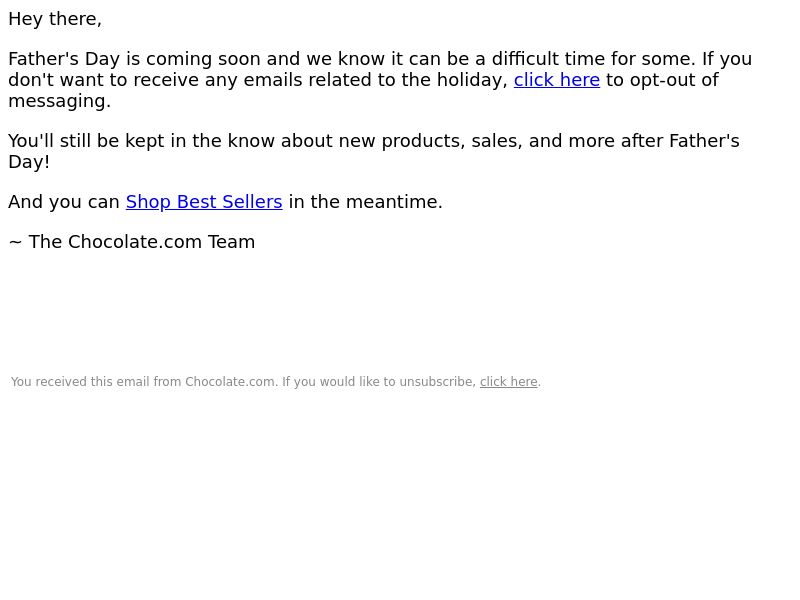This screenshot has width=800, height=600.
Task: Click 'Chocolate.com' in the gray footer
Action: pyautogui.click(x=230, y=382)
